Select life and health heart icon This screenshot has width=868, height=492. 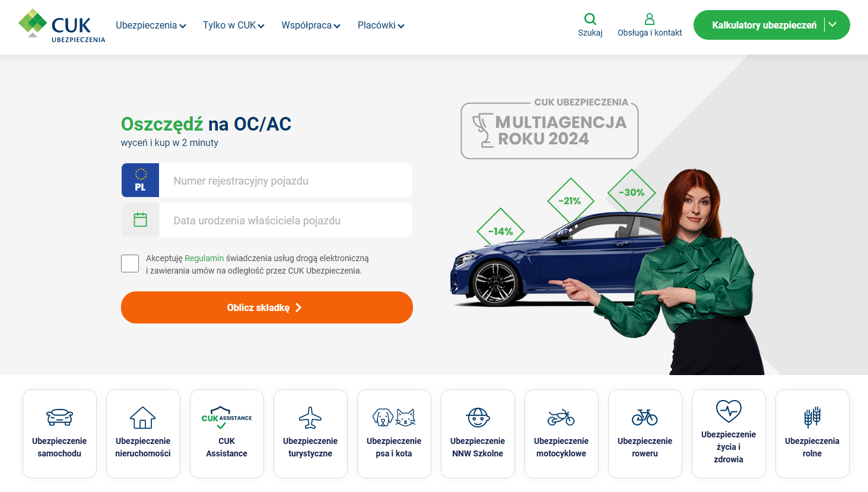click(x=729, y=411)
